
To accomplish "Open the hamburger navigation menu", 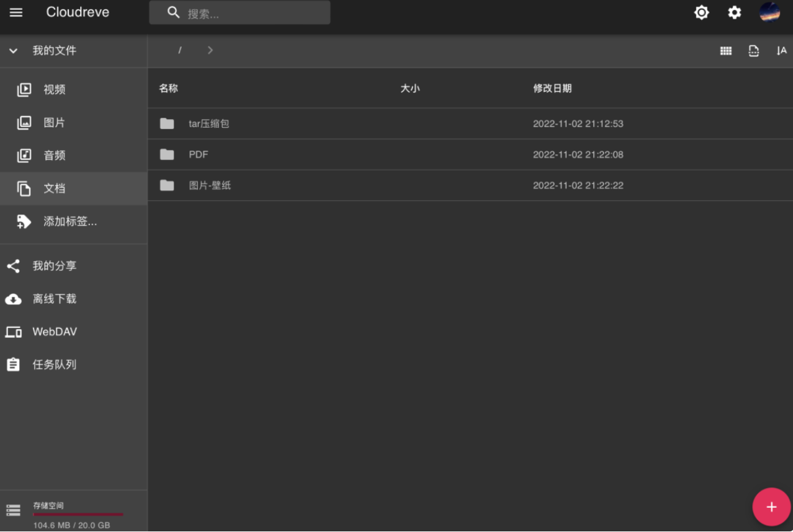I will pyautogui.click(x=16, y=12).
